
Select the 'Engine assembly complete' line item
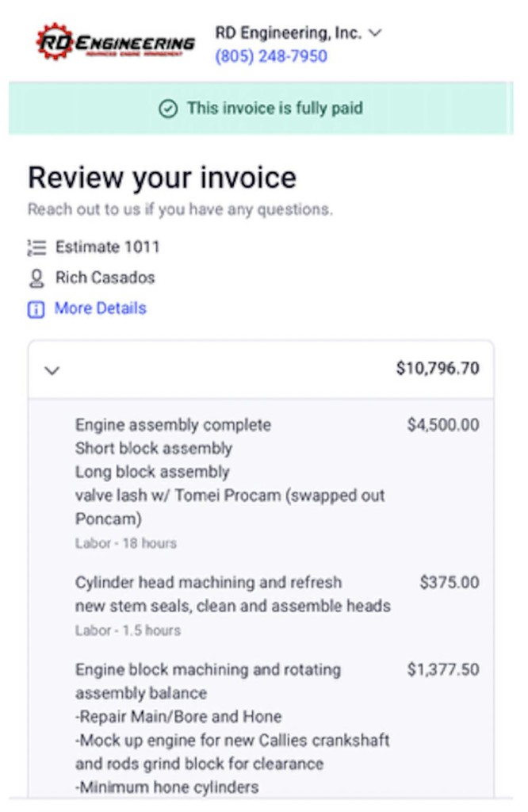tap(173, 425)
